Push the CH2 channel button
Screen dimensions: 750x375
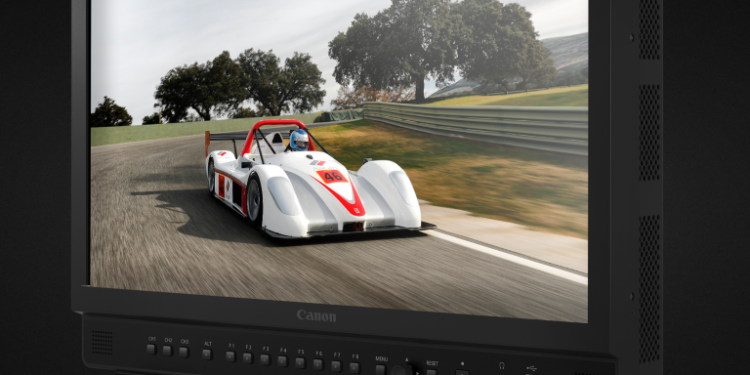(167, 351)
